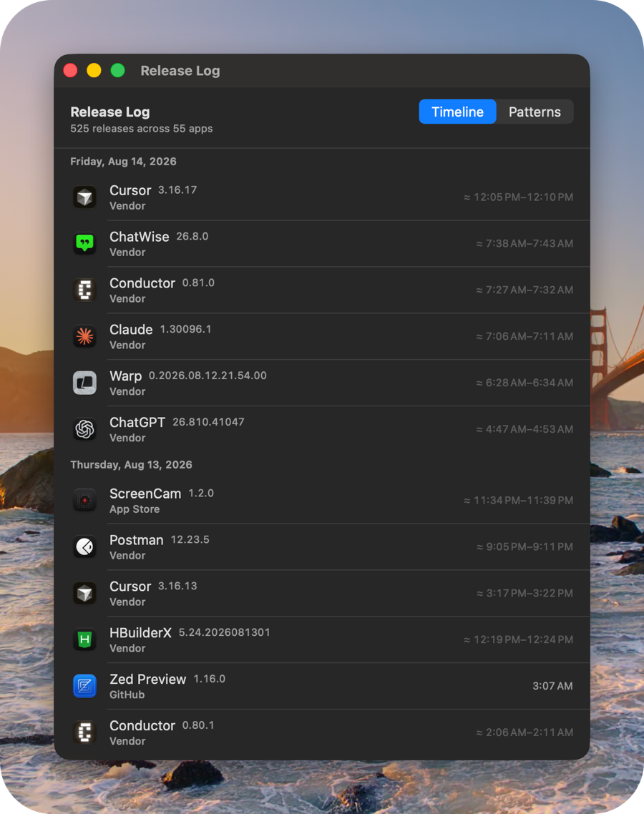This screenshot has height=814, width=644.
Task: Click the Friday, Aug 14, 2026 header
Action: click(x=123, y=162)
